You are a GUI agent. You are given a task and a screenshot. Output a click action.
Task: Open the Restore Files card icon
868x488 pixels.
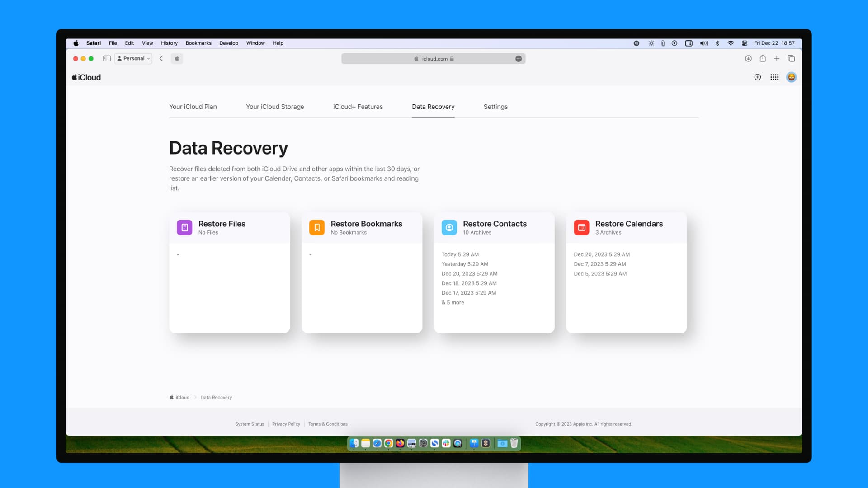[184, 227]
